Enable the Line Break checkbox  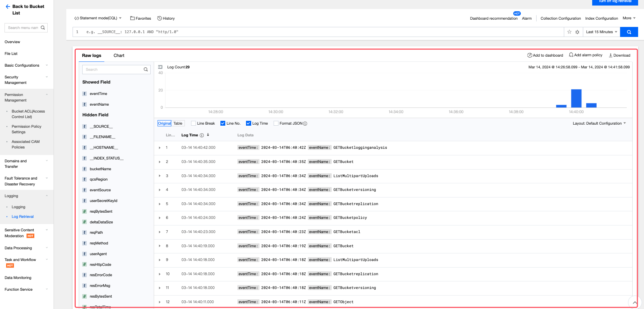click(x=193, y=123)
